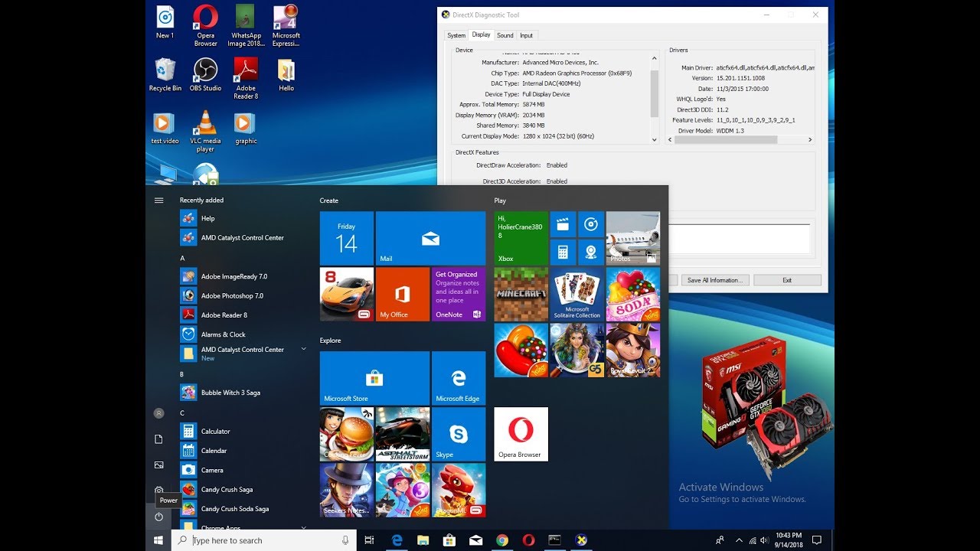980x551 pixels.
Task: Open the Photos tile
Action: (x=633, y=238)
